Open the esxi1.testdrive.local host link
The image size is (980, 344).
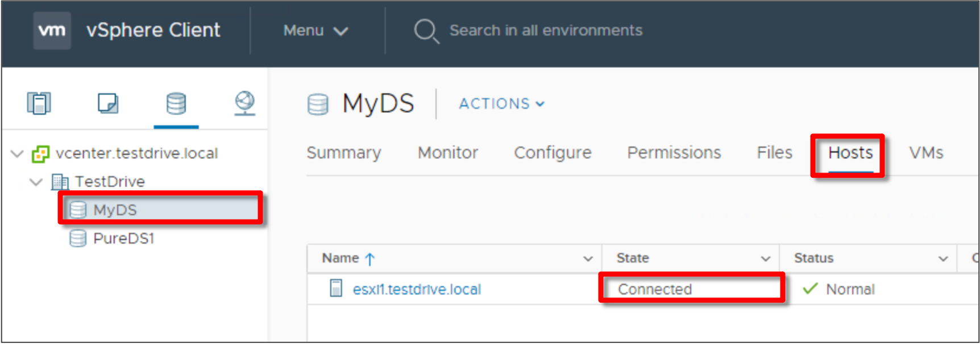point(417,290)
